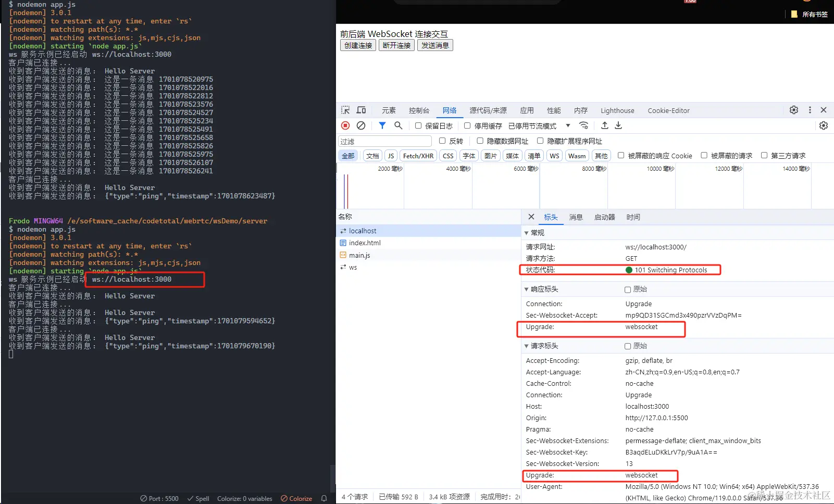The height and width of the screenshot is (504, 834).
Task: Select the 网络 tab
Action: [x=450, y=110]
